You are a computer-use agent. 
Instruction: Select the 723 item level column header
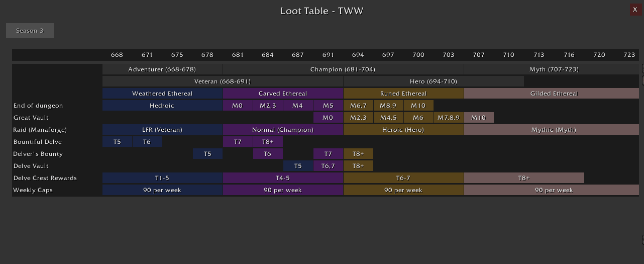click(x=629, y=55)
